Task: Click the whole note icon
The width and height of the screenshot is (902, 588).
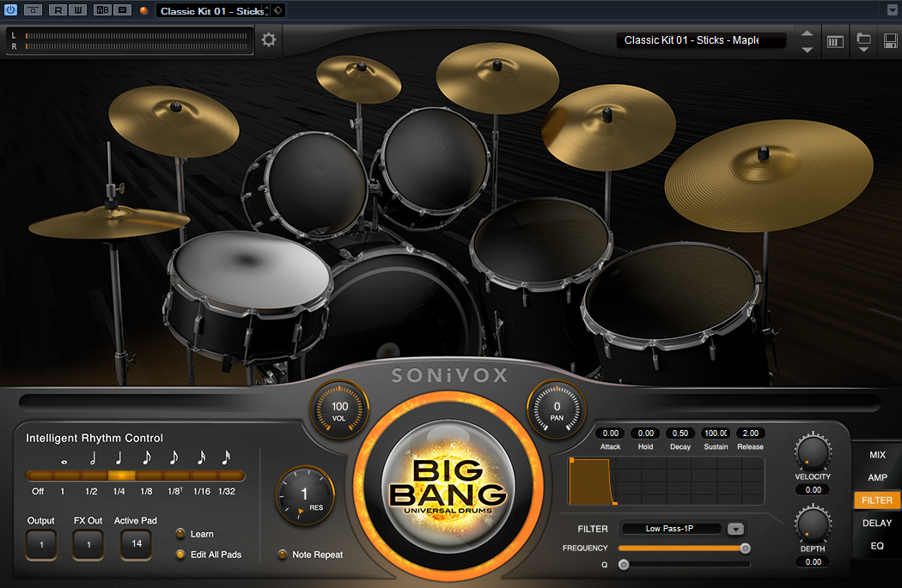Action: pos(64,461)
